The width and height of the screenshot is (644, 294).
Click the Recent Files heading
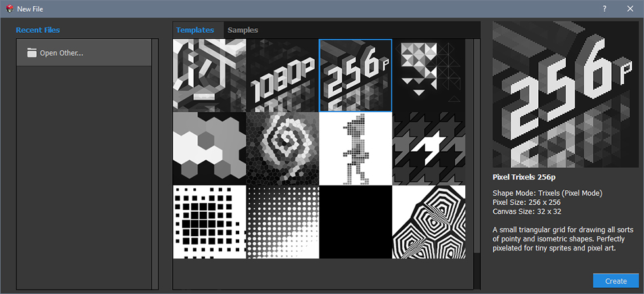[x=38, y=30]
